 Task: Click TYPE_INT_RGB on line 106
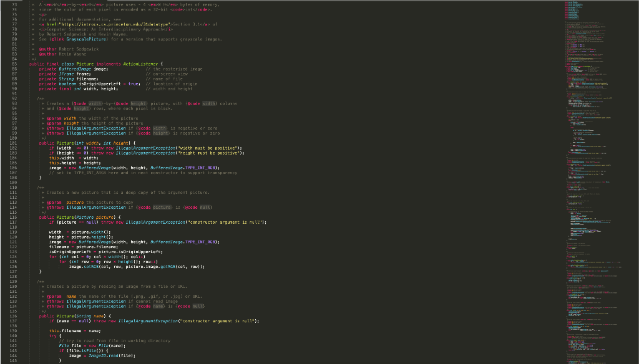point(200,168)
